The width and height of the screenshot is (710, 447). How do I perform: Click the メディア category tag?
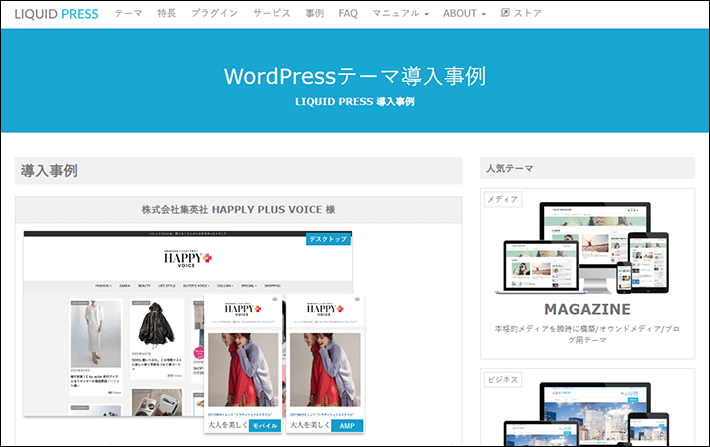[503, 199]
